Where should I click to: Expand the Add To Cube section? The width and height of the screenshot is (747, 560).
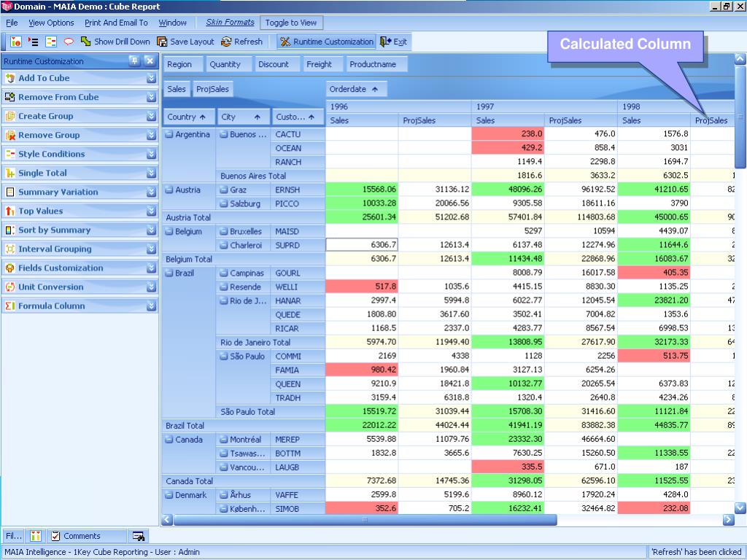point(151,78)
